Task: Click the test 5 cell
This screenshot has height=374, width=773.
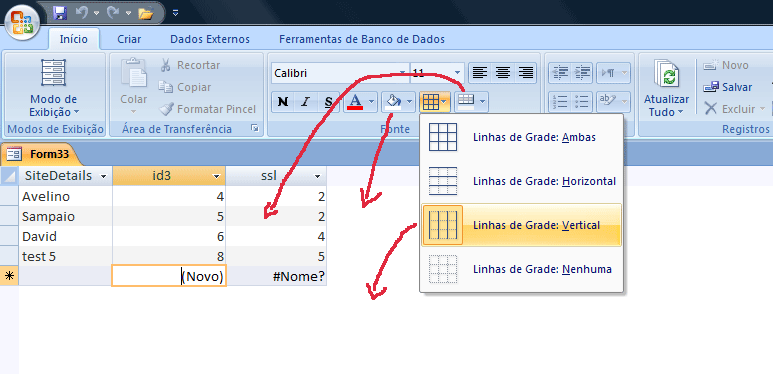Action: (x=66, y=257)
